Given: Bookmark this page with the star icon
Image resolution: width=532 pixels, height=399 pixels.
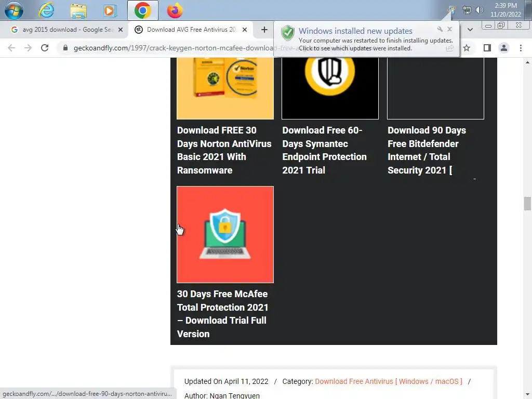Looking at the screenshot, I should point(467,48).
